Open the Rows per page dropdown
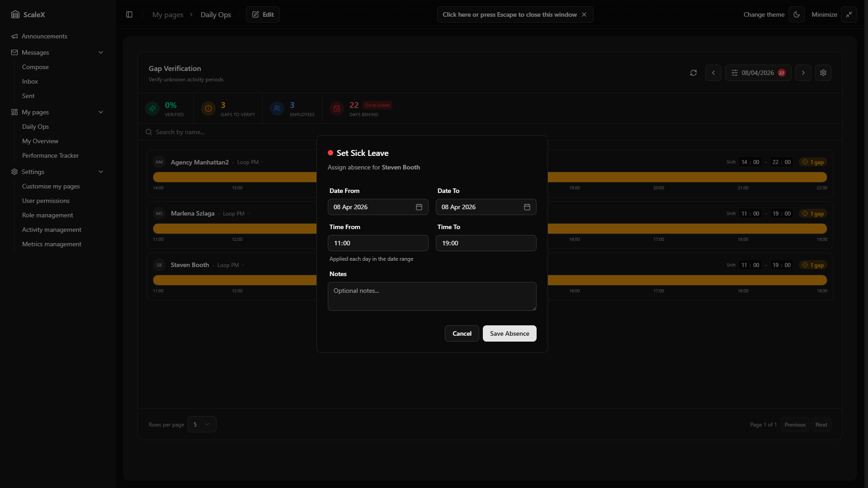 coord(202,424)
